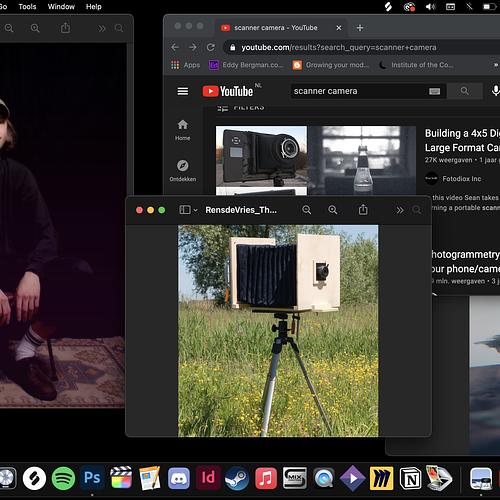Open the FILTERS option on YouTube results
Viewport: 500px width, 500px height.
241,107
